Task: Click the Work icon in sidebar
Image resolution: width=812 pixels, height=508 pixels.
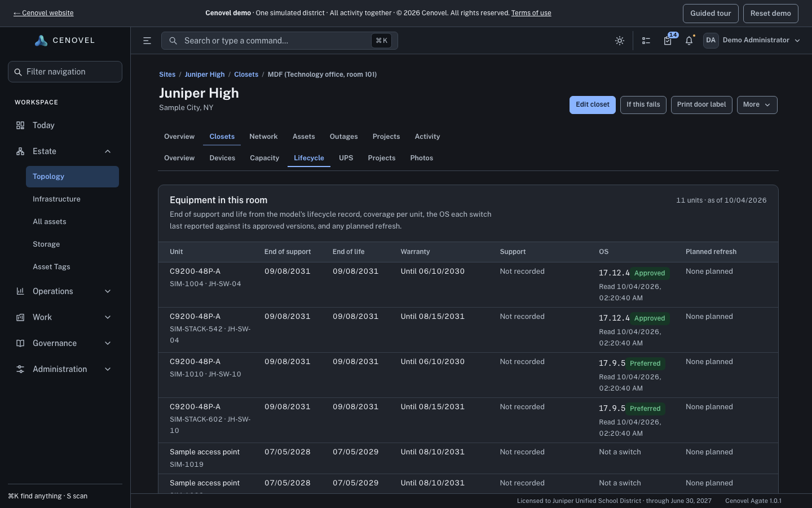Action: click(x=20, y=317)
